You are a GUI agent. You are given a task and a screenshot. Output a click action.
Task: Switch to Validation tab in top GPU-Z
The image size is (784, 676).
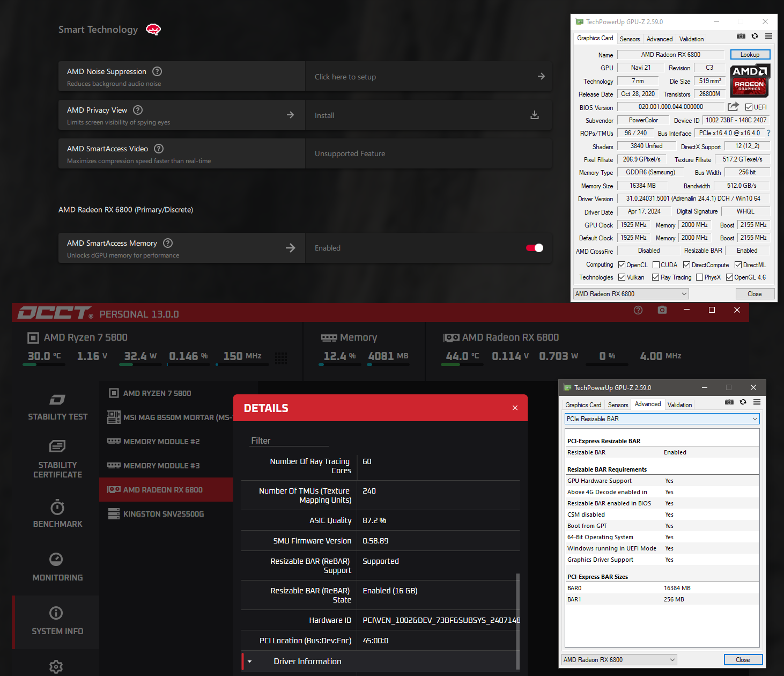(691, 39)
